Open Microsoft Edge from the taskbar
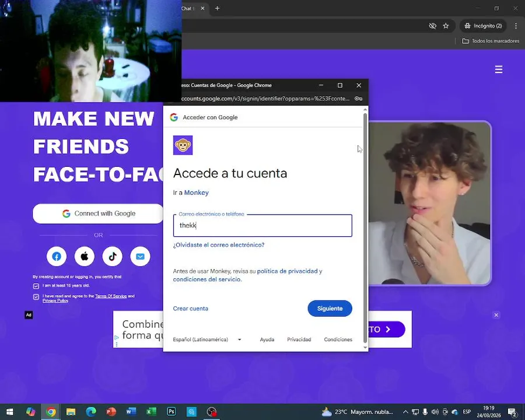 (x=91, y=412)
